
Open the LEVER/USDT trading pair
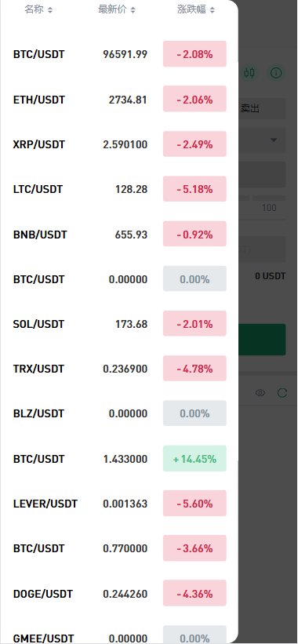click(119, 504)
